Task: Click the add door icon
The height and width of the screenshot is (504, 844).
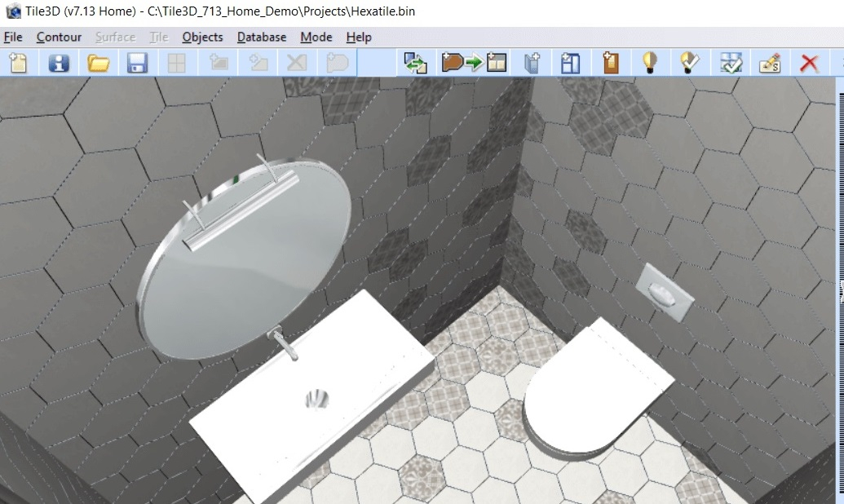Action: [611, 63]
